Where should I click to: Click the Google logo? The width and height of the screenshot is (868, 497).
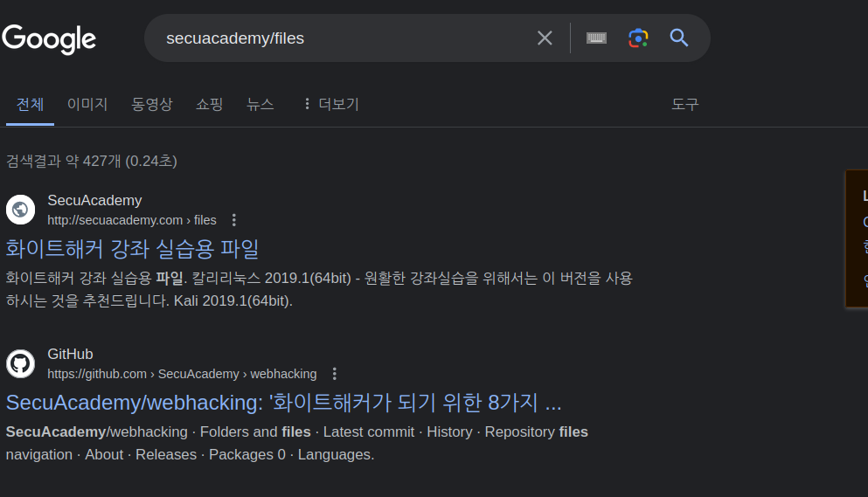tap(49, 38)
